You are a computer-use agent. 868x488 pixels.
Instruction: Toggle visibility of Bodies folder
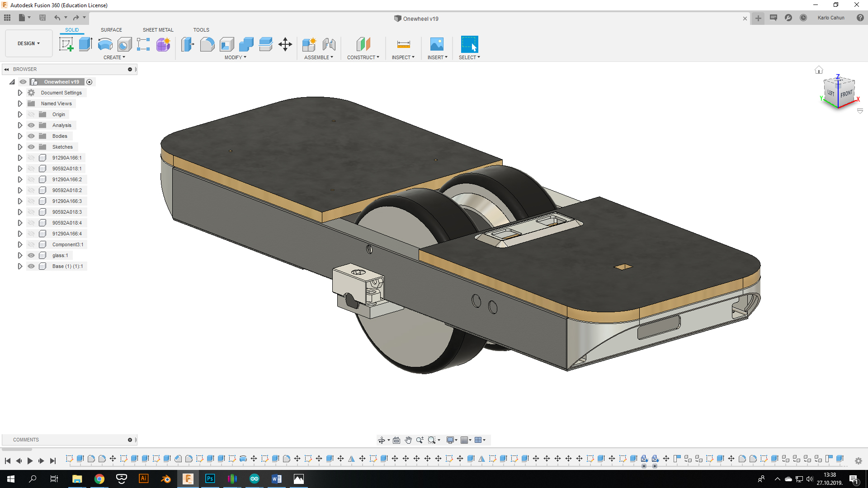(31, 136)
